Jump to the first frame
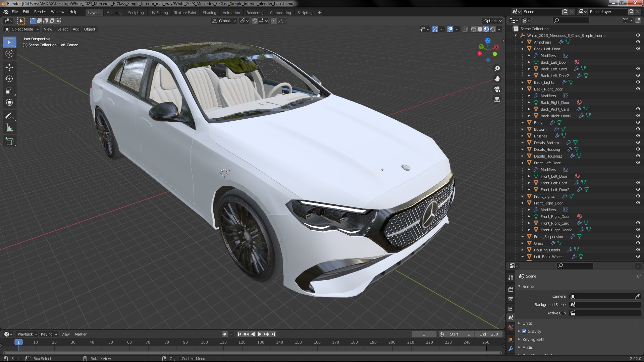 coord(239,334)
